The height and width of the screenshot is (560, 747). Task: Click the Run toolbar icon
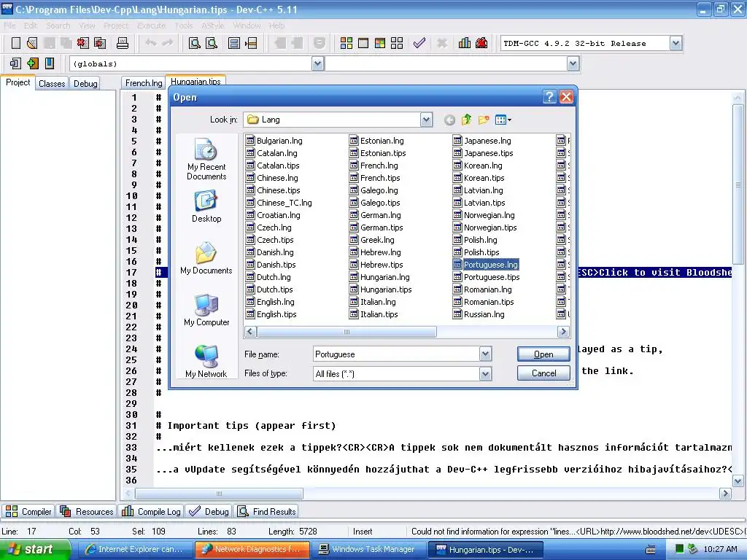(363, 43)
